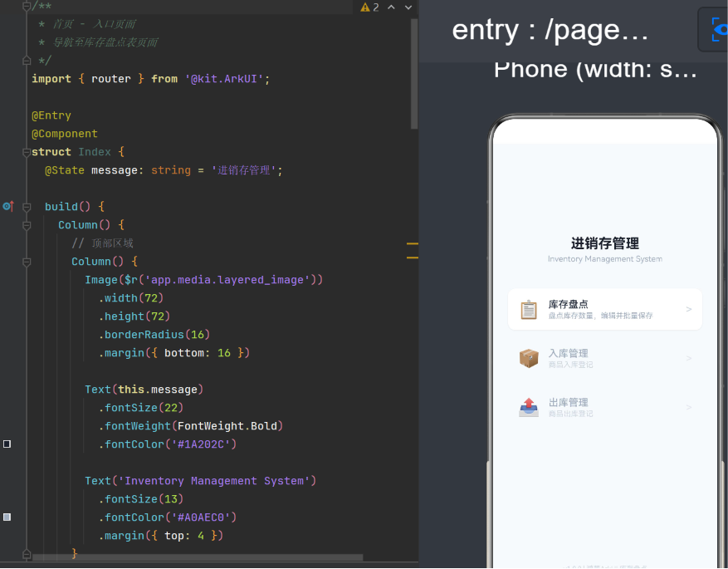Image resolution: width=728 pixels, height=569 pixels.
Task: Tap the clipboard icon for 库存盘点
Action: pos(528,310)
